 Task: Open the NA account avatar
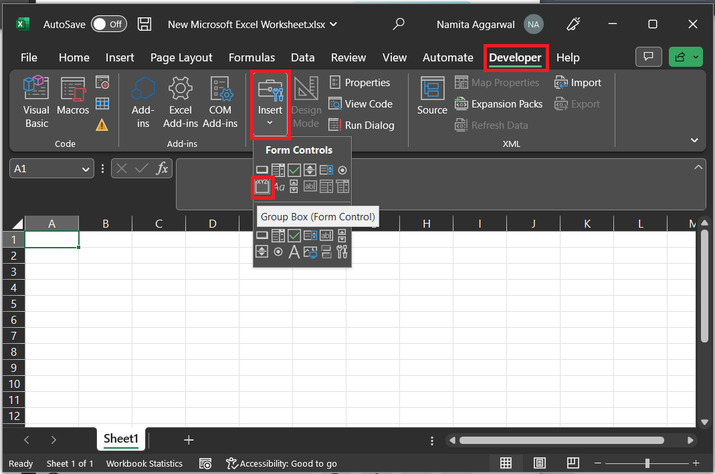[x=533, y=24]
